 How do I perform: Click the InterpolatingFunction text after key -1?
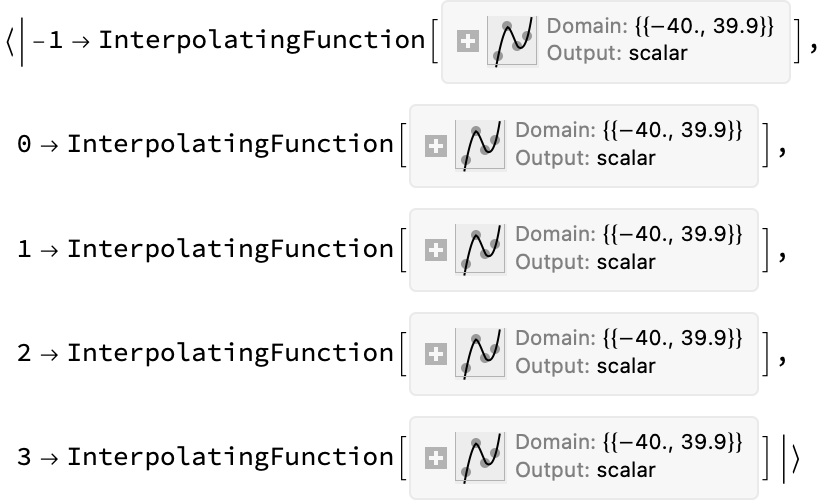[x=262, y=41]
